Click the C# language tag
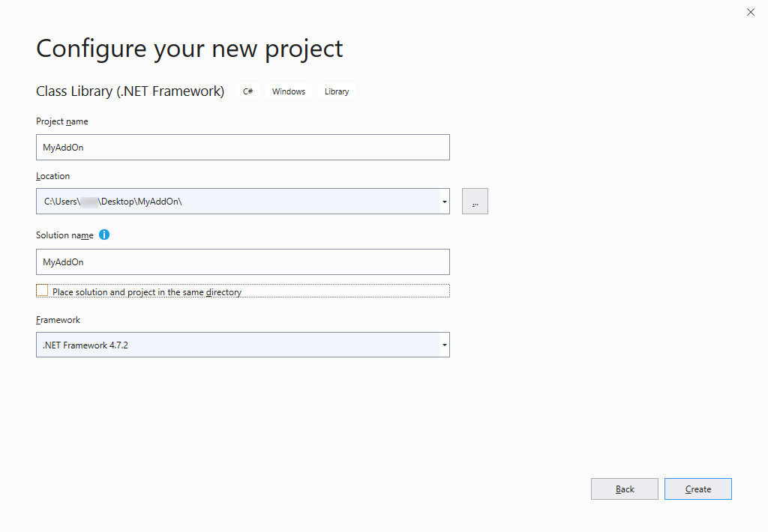 click(247, 91)
